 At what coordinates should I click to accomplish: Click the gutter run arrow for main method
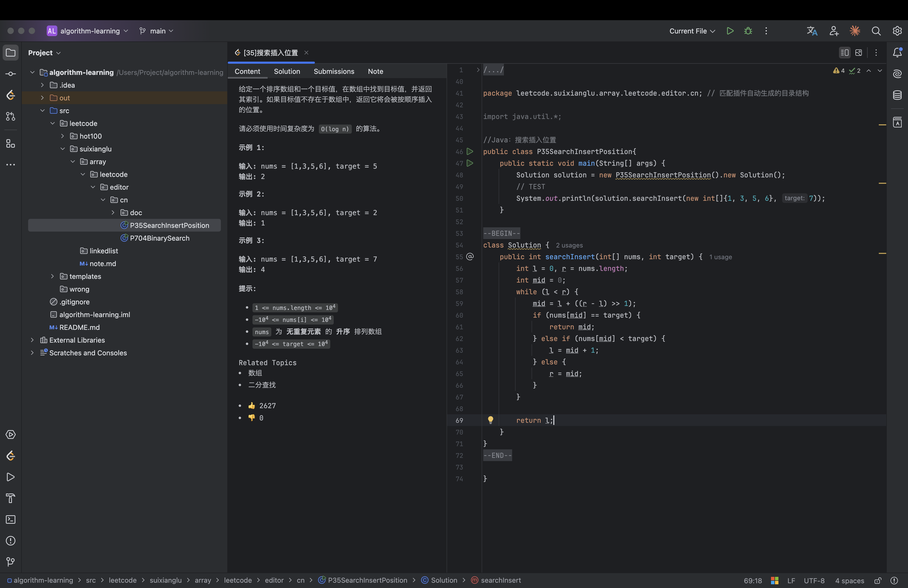470,163
